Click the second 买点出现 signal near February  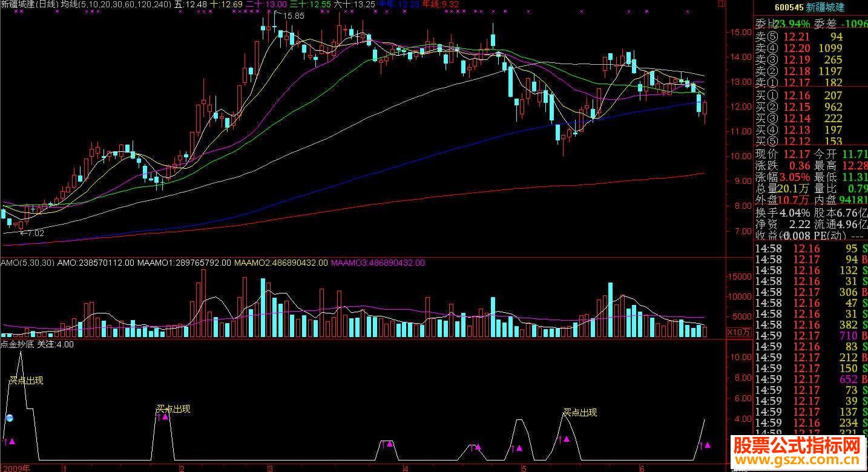tap(173, 409)
